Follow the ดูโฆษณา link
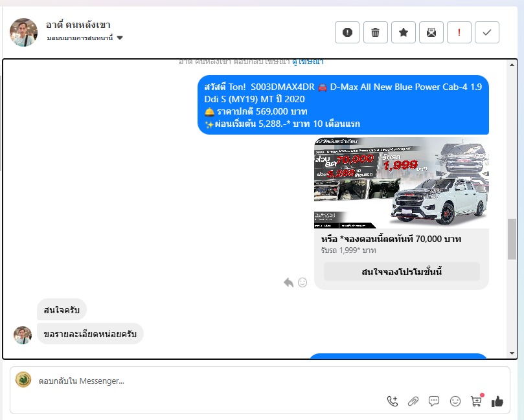524x420 pixels. (308, 61)
